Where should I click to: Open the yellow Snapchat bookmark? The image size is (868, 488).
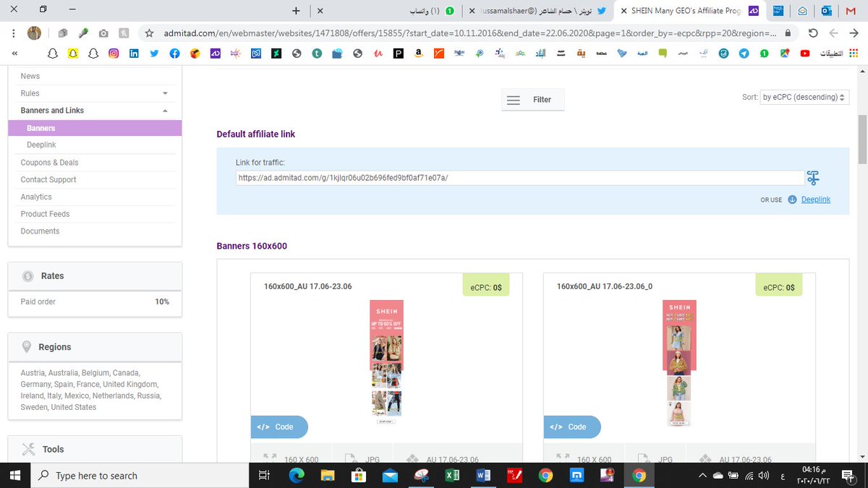72,53
